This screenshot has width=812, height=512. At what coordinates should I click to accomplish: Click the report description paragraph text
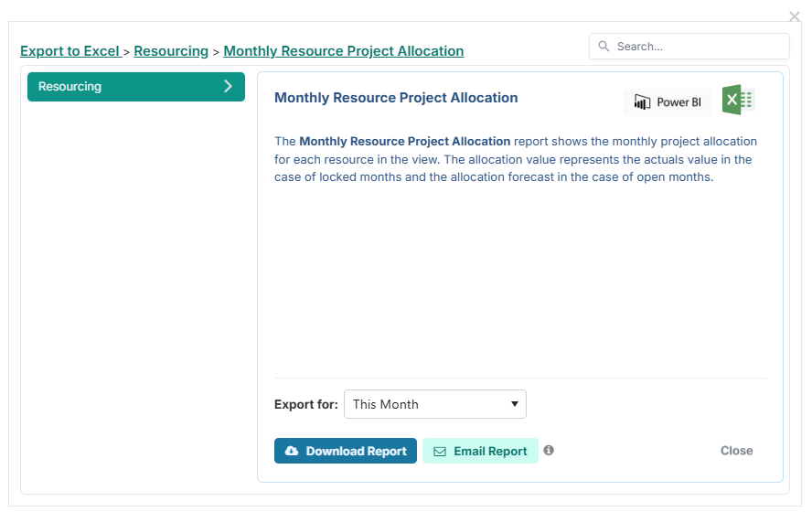515,159
